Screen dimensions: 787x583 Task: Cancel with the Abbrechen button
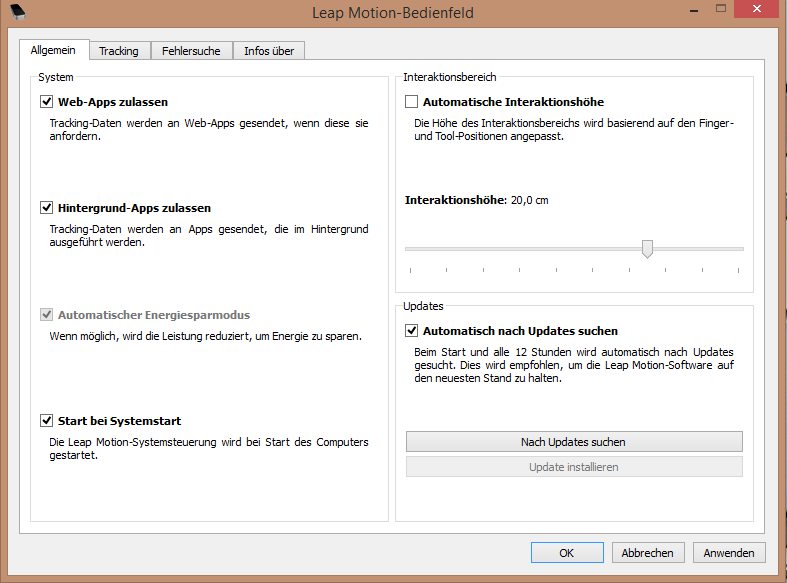[648, 552]
